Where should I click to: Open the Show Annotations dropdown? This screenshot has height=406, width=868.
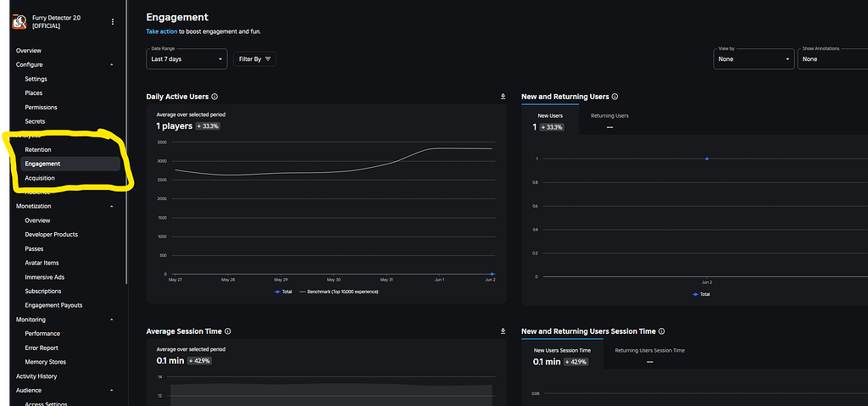click(x=831, y=59)
